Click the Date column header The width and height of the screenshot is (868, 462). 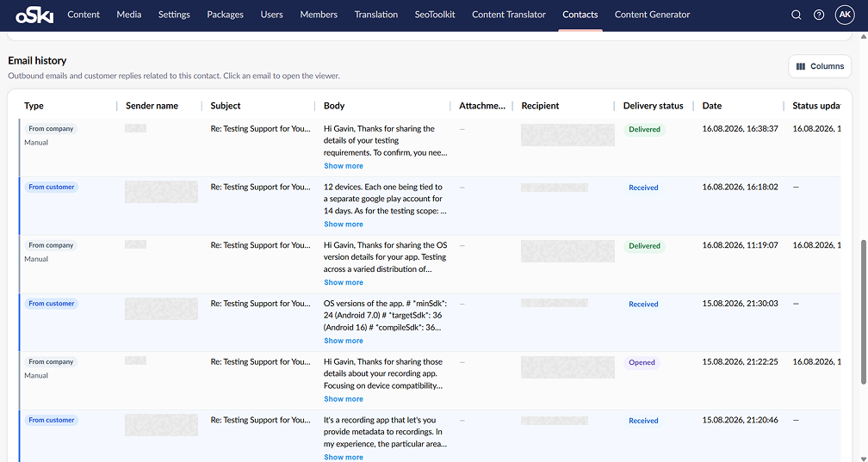tap(712, 106)
